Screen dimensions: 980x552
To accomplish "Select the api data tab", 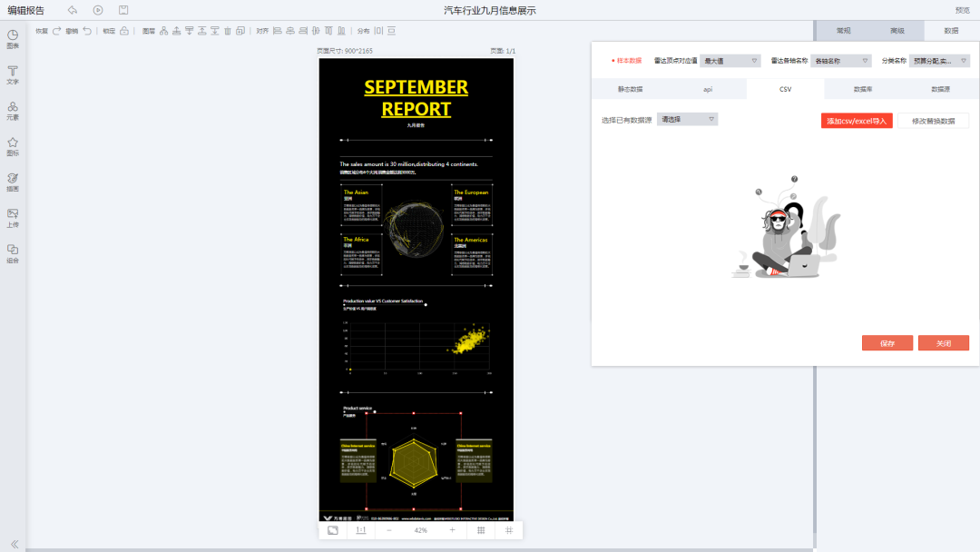I will coord(708,89).
